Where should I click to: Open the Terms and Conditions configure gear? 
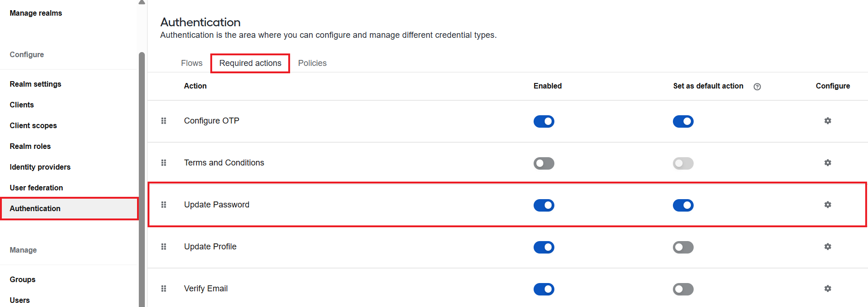click(828, 163)
